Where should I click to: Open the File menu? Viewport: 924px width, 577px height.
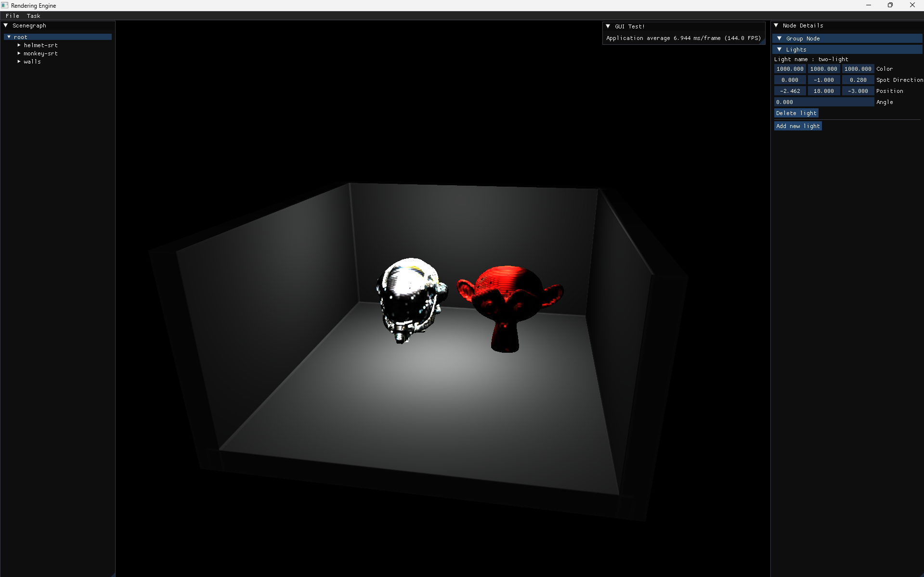pos(12,16)
